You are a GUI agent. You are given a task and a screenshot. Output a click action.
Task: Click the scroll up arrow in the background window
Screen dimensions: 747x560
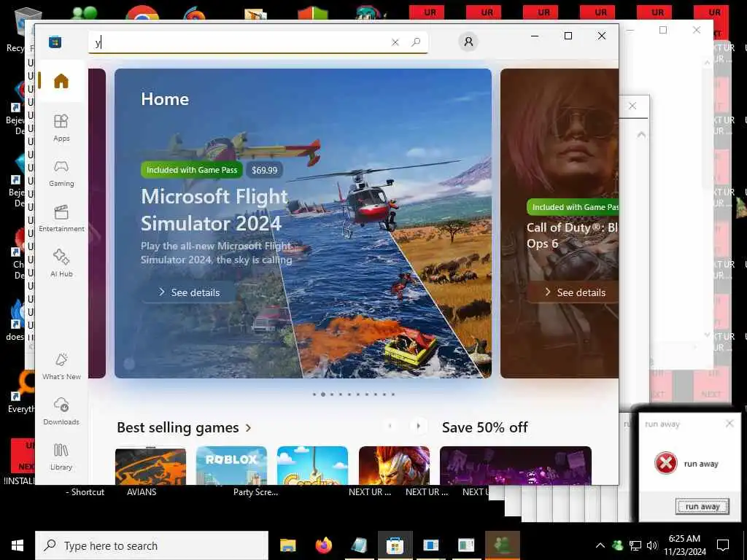coord(641,135)
